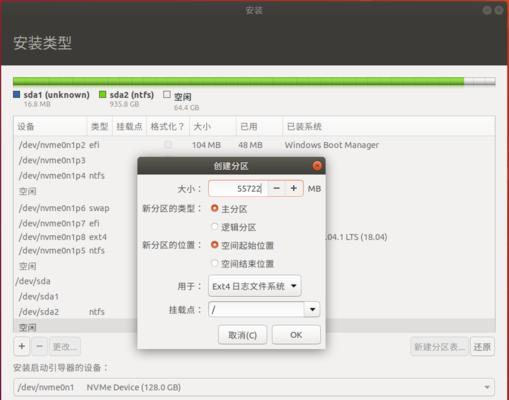
Task: Decrease partition size with minus stepper
Action: coord(276,189)
